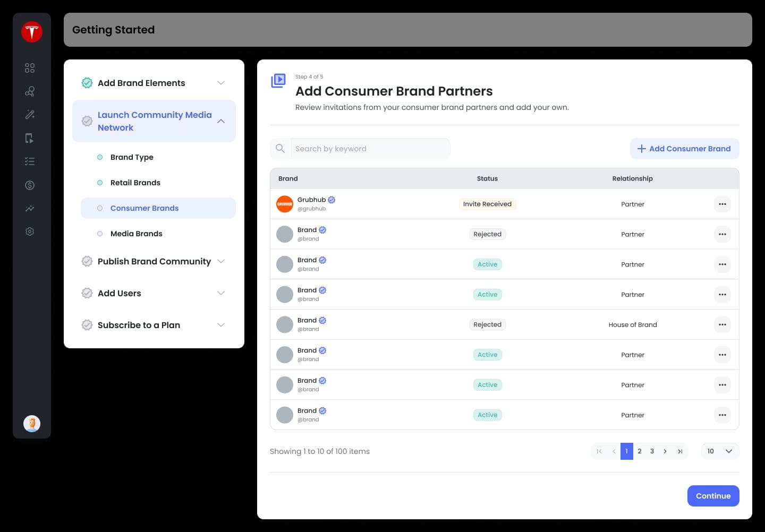Select page 1 in pagination
Image resolution: width=765 pixels, height=532 pixels.
(627, 451)
